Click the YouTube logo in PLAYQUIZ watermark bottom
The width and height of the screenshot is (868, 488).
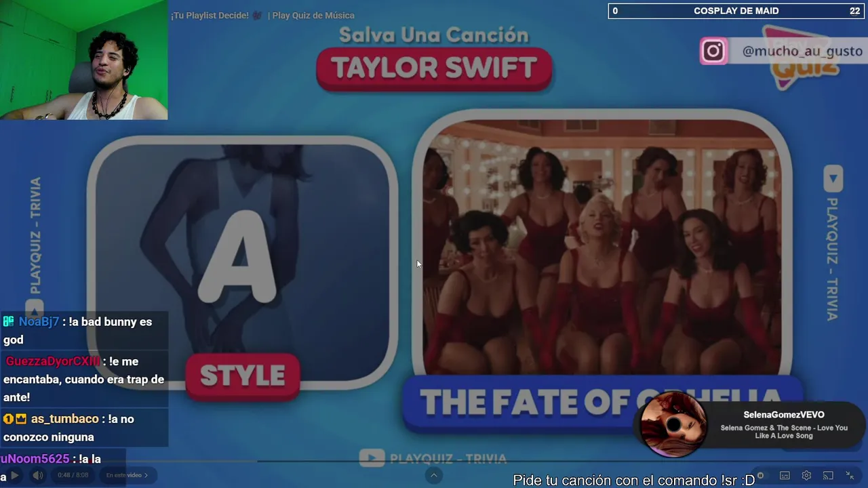tap(372, 459)
